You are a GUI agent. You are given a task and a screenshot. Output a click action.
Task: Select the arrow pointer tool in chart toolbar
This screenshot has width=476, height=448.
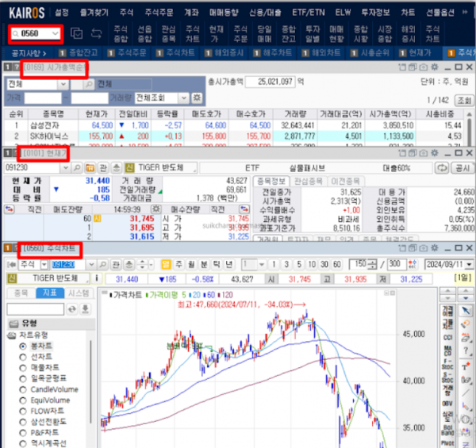[466, 310]
